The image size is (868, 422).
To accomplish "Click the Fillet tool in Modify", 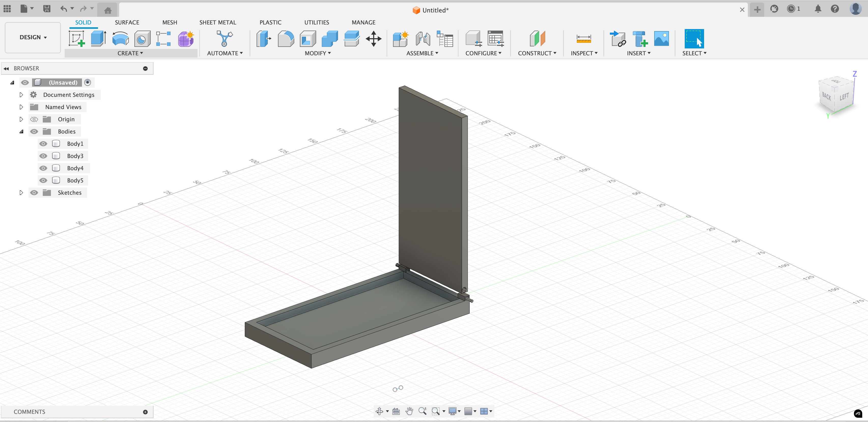I will (x=286, y=38).
